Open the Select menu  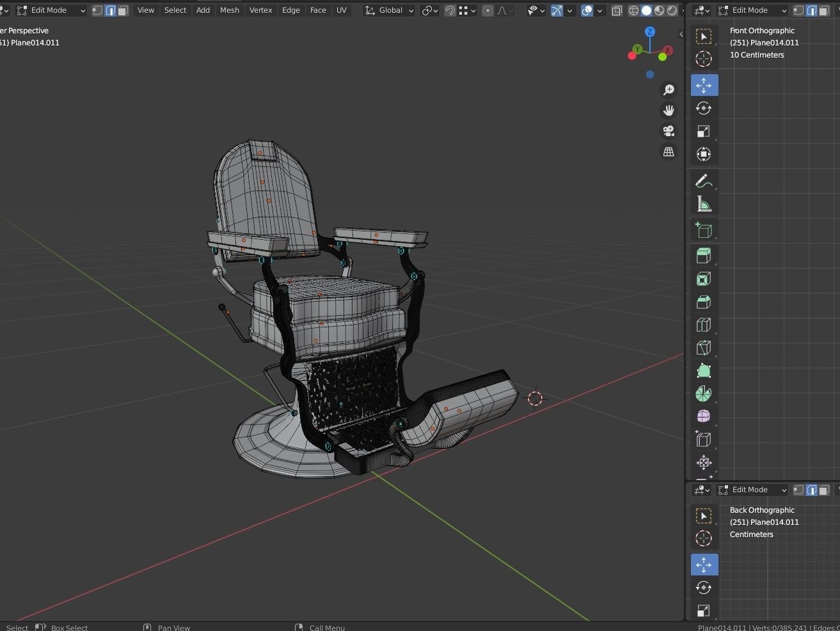coord(175,10)
